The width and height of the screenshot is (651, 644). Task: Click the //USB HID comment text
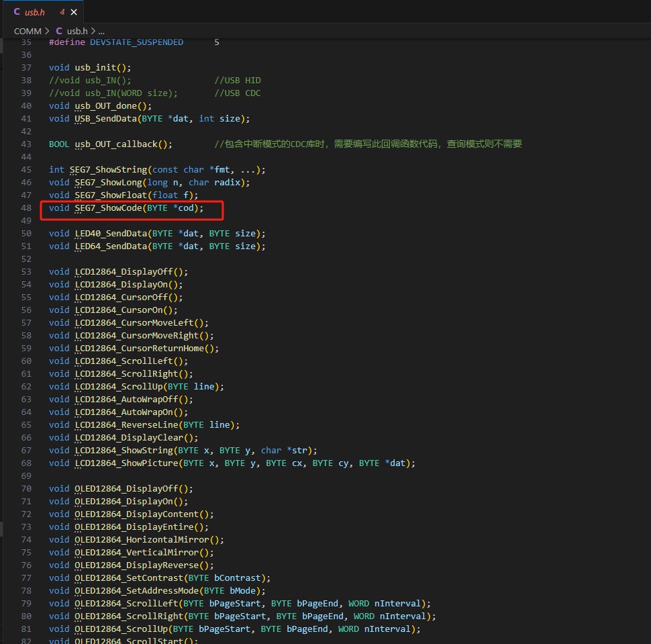click(x=238, y=81)
